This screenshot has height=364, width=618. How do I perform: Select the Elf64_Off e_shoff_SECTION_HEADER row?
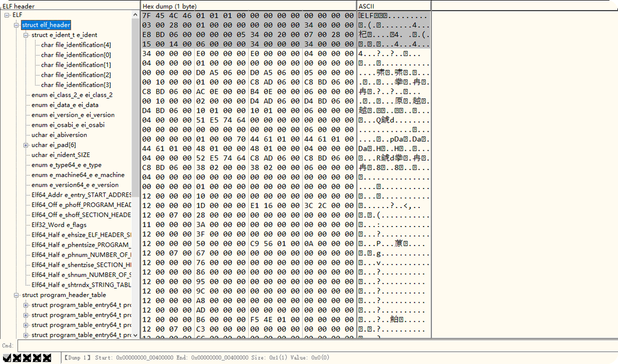tap(81, 215)
